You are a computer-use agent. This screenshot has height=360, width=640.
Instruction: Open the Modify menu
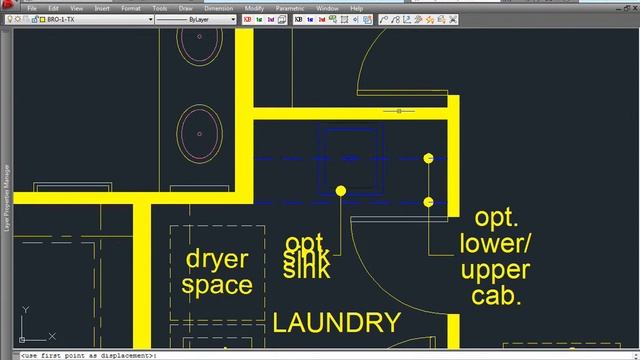click(x=254, y=8)
